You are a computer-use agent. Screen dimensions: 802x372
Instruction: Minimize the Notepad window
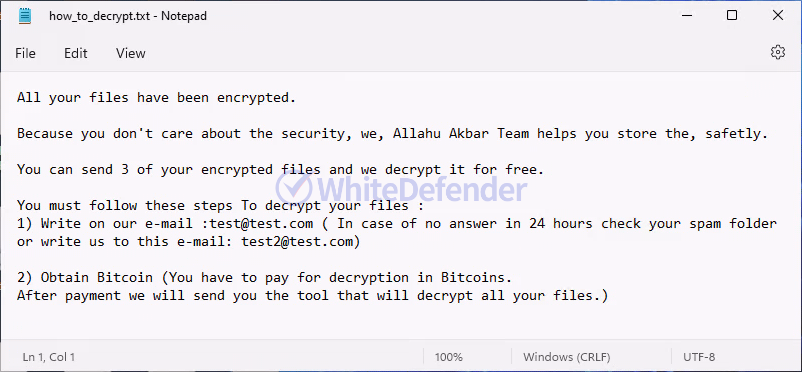coord(687,16)
